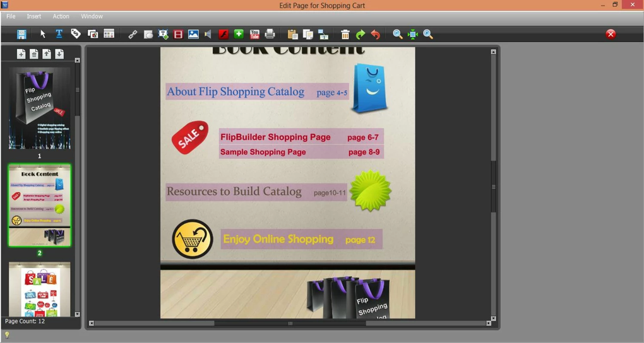Open the Window menu
The height and width of the screenshot is (343, 644).
pos(92,16)
